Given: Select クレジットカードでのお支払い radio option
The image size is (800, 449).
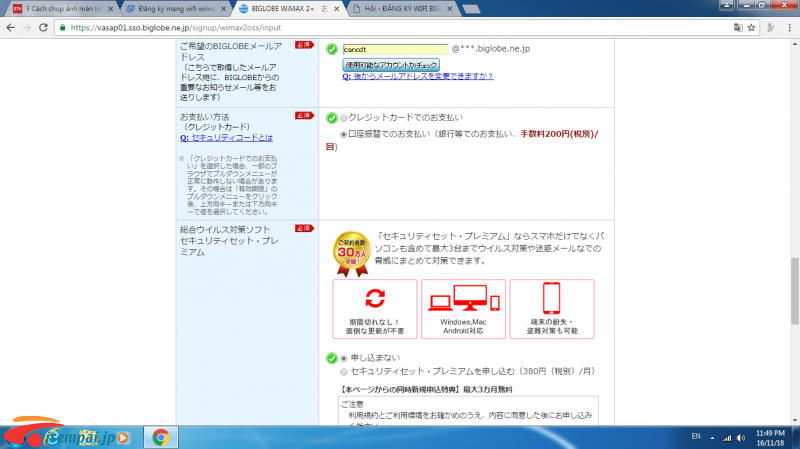Looking at the screenshot, I should 344,118.
